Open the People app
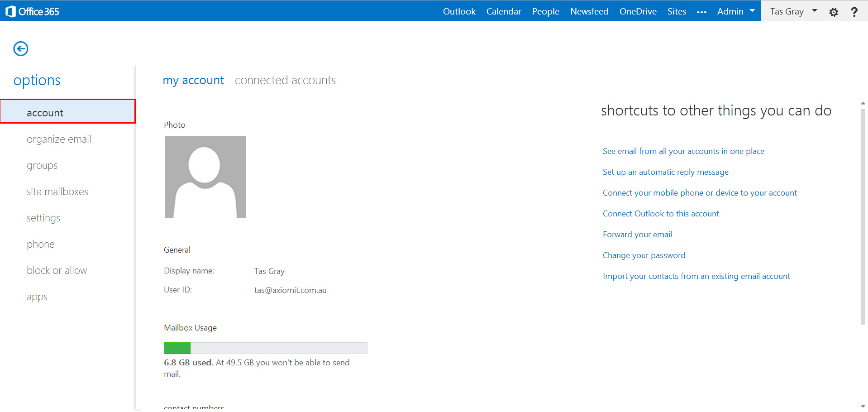The height and width of the screenshot is (412, 868). (545, 11)
